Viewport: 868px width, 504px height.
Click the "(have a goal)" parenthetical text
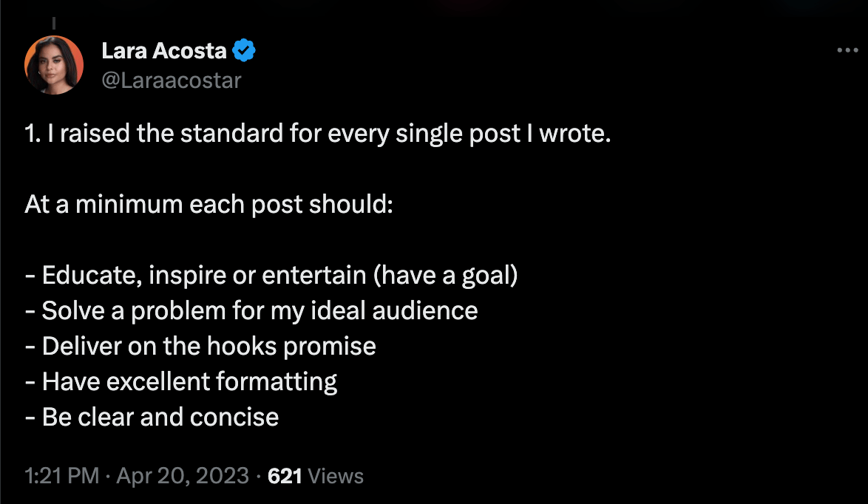click(x=446, y=275)
